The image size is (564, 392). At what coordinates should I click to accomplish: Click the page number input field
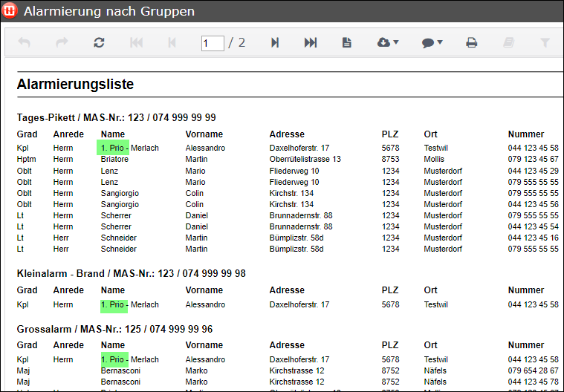[213, 43]
